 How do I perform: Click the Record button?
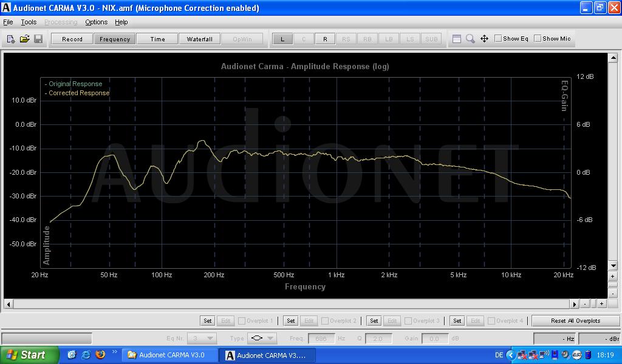pos(72,39)
